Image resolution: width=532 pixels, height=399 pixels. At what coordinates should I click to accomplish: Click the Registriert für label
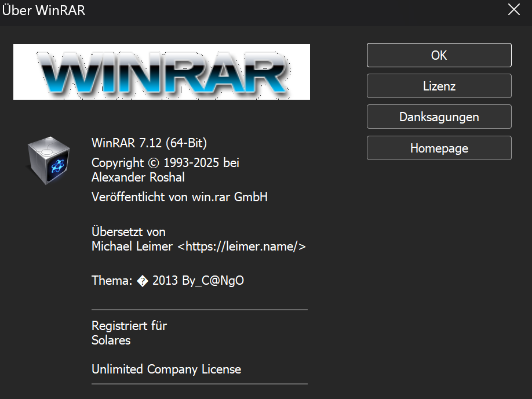[x=129, y=326]
